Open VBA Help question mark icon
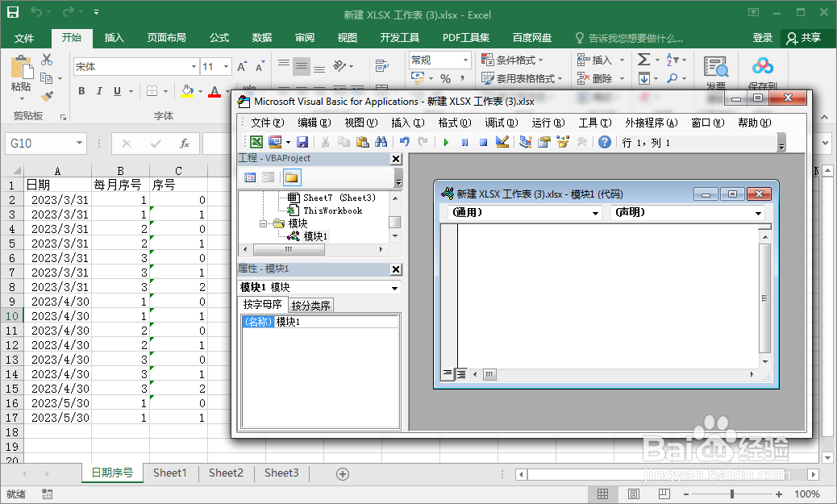The height and width of the screenshot is (504, 837). (604, 142)
